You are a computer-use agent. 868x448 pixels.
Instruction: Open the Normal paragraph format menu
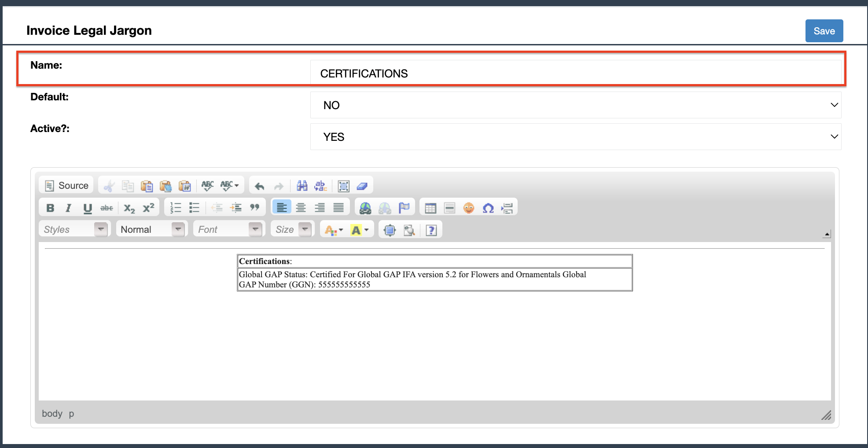152,229
